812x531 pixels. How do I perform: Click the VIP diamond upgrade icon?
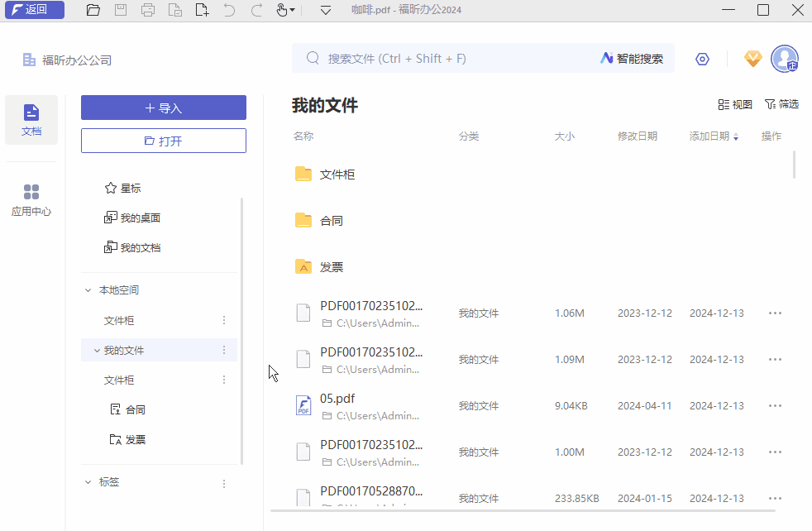coord(752,59)
